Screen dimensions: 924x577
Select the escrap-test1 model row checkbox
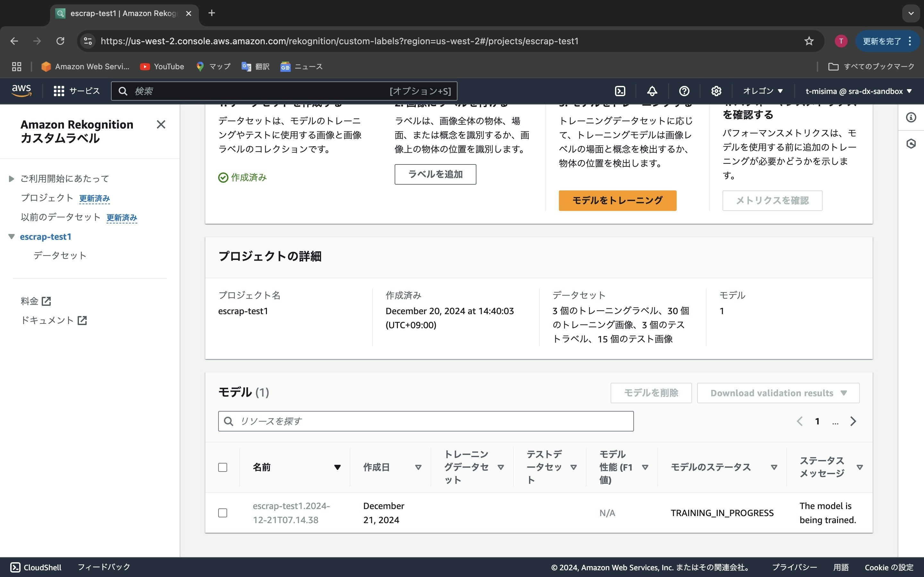[x=223, y=513]
